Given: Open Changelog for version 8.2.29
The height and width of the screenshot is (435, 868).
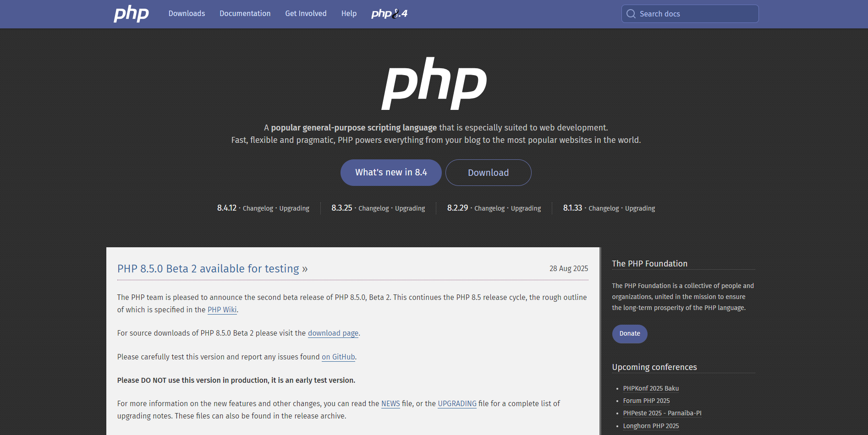Looking at the screenshot, I should [x=489, y=208].
